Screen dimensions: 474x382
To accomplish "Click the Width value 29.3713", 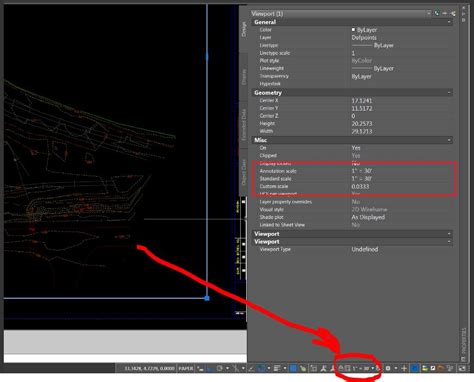I will point(362,131).
